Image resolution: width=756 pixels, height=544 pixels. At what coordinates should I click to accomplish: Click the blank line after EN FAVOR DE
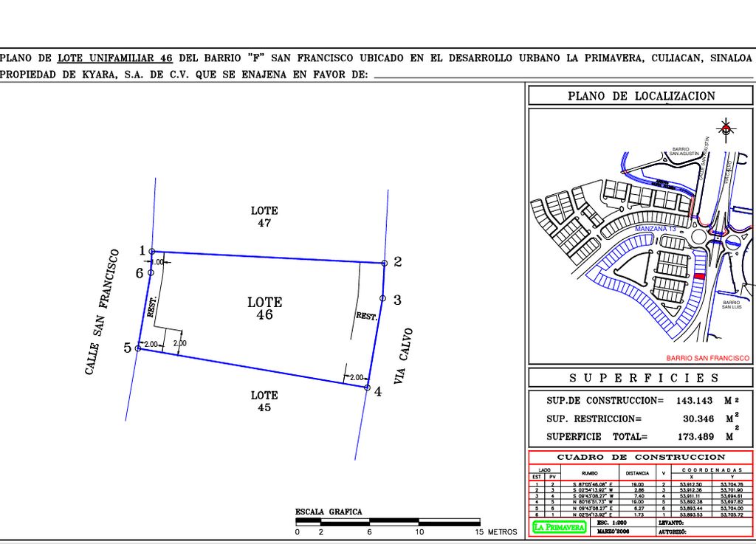pyautogui.click(x=561, y=76)
